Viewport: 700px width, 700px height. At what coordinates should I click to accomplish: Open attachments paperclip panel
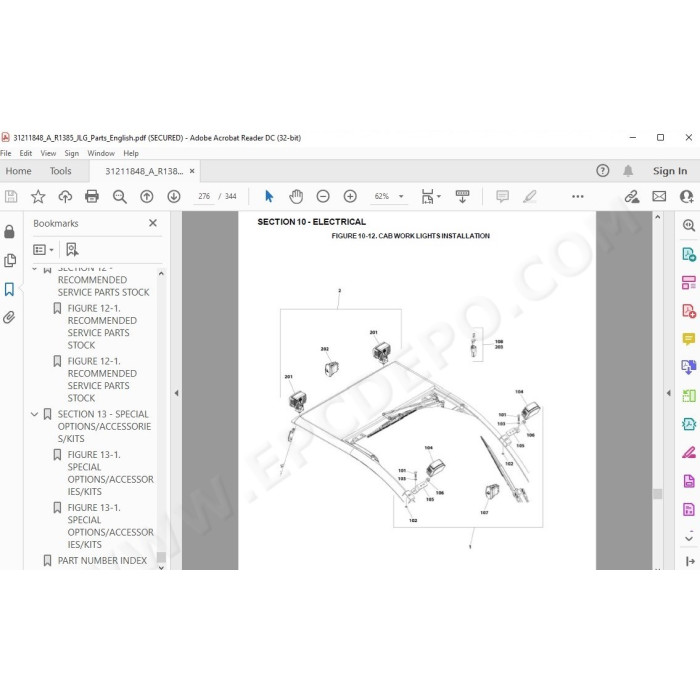pyautogui.click(x=9, y=317)
